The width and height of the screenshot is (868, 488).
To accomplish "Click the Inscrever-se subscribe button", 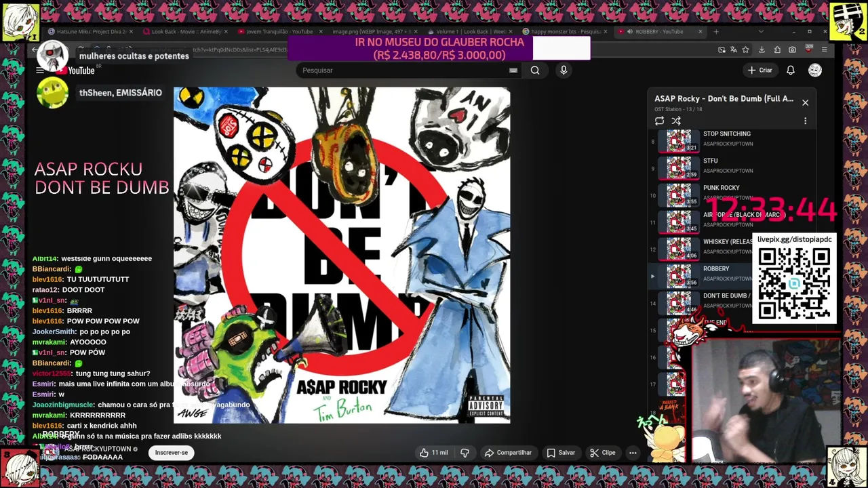I will [172, 453].
